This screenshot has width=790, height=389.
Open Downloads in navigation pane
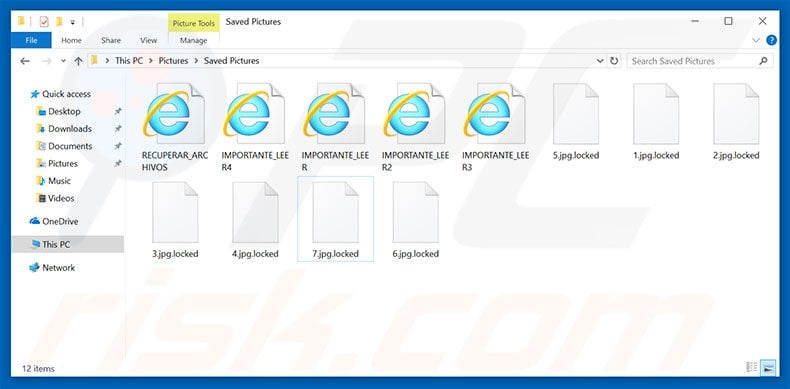click(x=70, y=128)
